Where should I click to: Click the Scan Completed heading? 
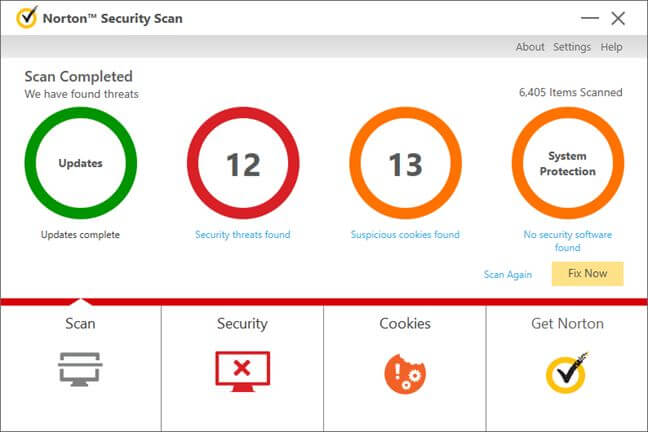(79, 76)
